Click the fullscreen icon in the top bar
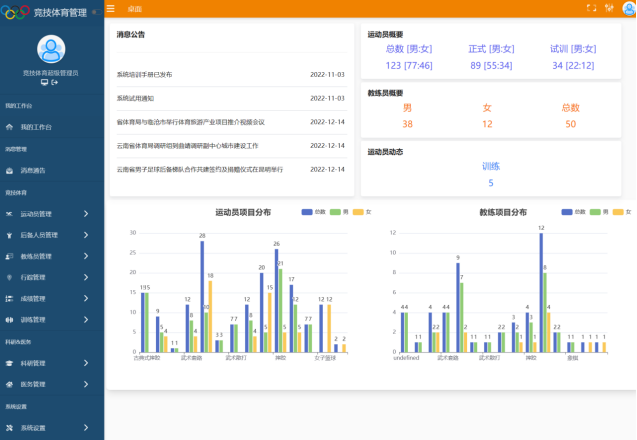 [x=592, y=8]
